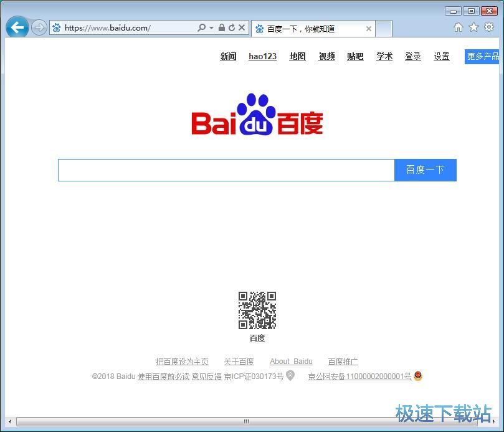
Task: Open the 学术 link
Action: click(384, 56)
